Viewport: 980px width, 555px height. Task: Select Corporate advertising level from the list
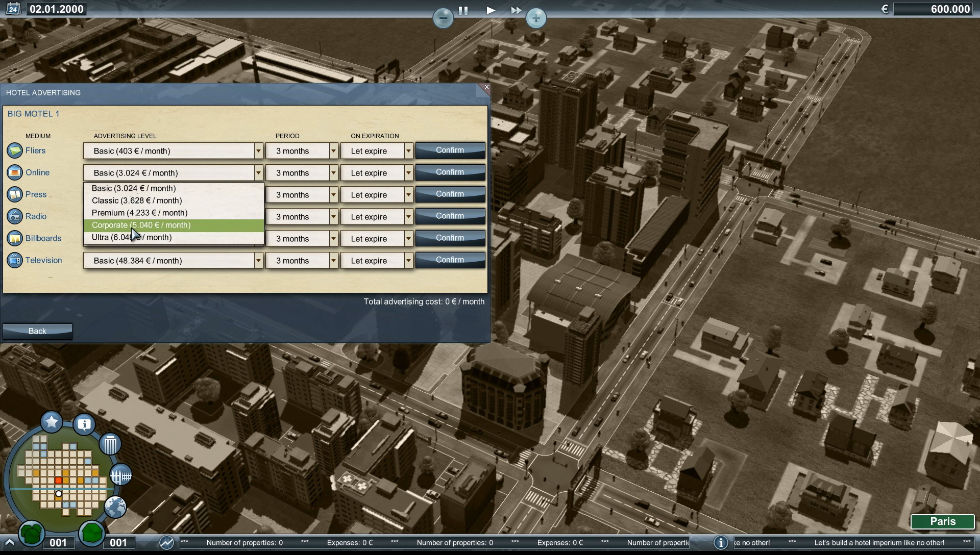141,225
